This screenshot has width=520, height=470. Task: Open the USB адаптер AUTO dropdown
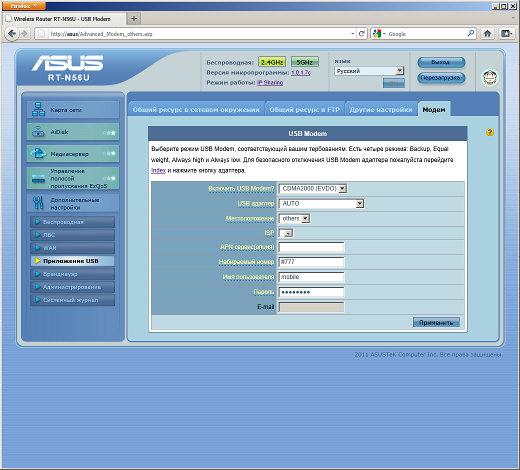click(x=322, y=204)
